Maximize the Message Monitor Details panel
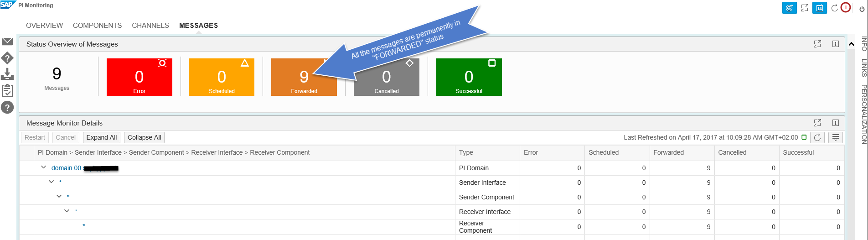Image resolution: width=868 pixels, height=240 pixels. click(817, 123)
